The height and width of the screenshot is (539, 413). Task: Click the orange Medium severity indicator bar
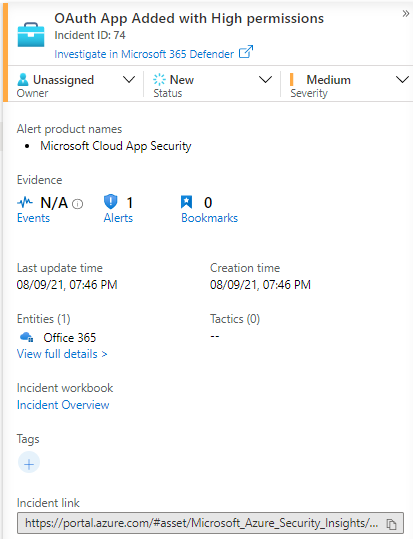[x=292, y=79]
